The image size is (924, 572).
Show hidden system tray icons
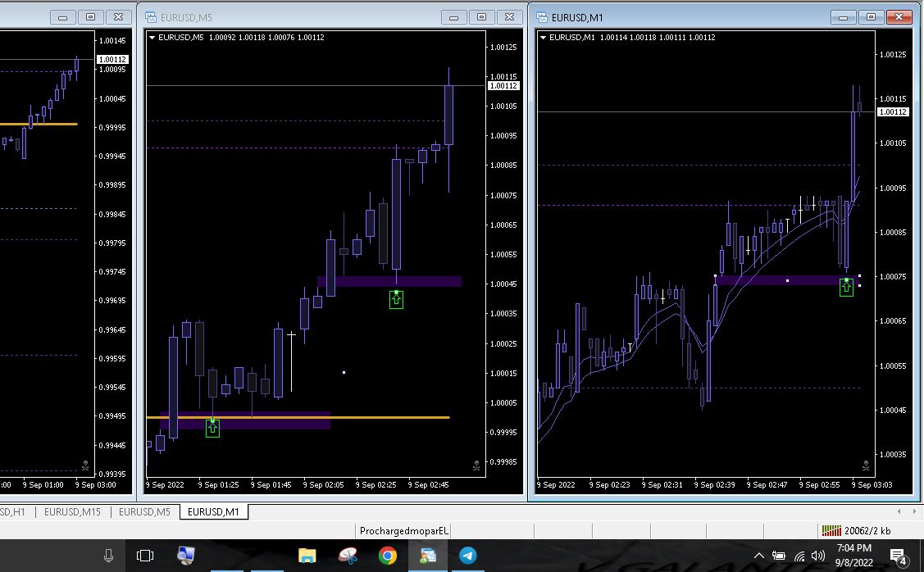pos(759,556)
